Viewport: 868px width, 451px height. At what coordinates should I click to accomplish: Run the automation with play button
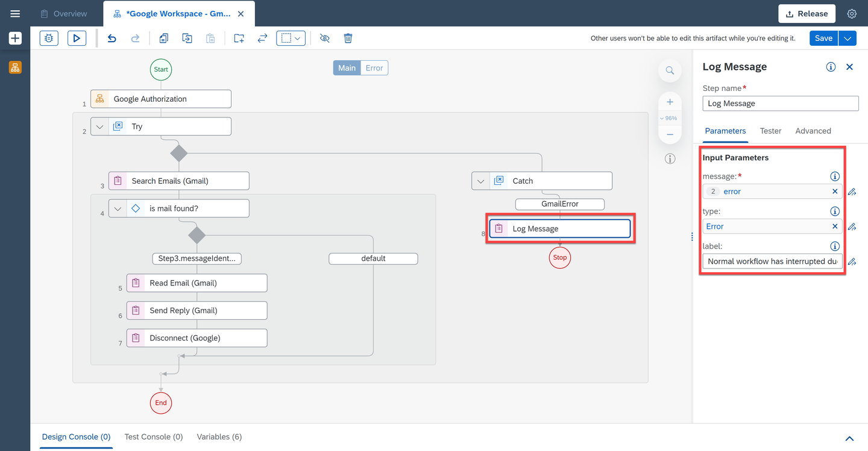(77, 38)
